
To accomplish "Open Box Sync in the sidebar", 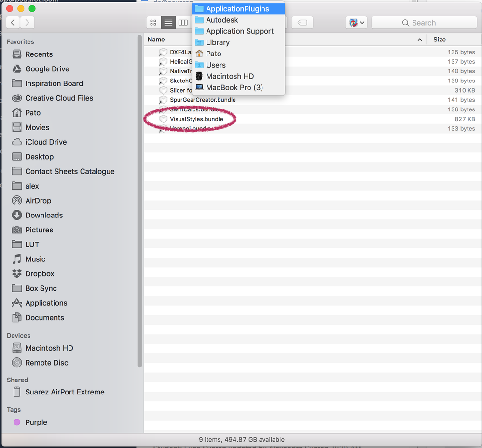I will click(x=34, y=288).
